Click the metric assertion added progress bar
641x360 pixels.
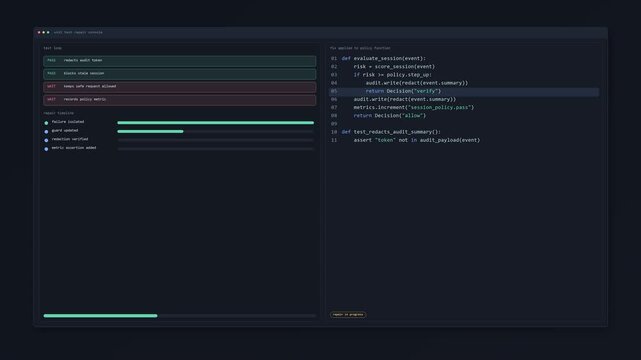coord(215,149)
